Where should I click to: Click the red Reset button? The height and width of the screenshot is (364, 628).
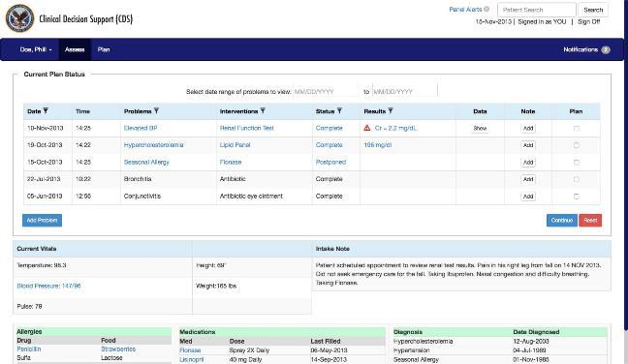590,221
